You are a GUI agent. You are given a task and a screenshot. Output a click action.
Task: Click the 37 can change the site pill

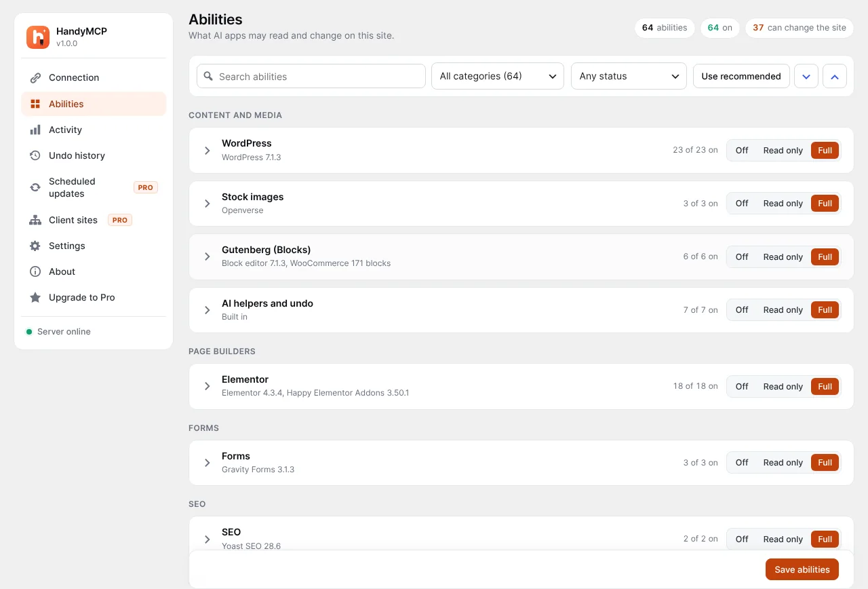tap(800, 28)
